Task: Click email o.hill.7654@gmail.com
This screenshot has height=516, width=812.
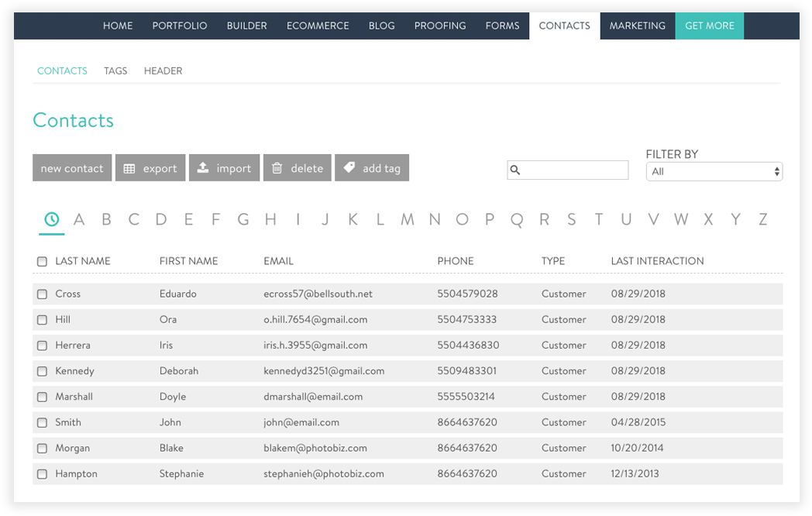Action: coord(315,320)
